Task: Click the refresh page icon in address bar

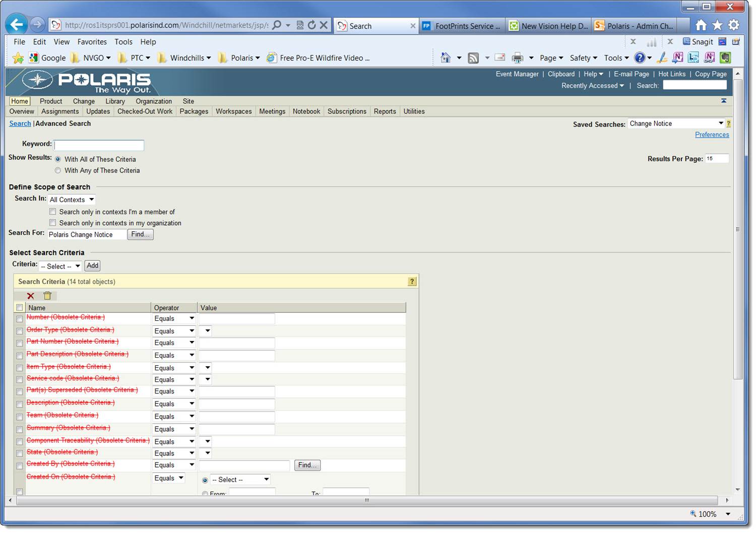Action: (x=312, y=25)
